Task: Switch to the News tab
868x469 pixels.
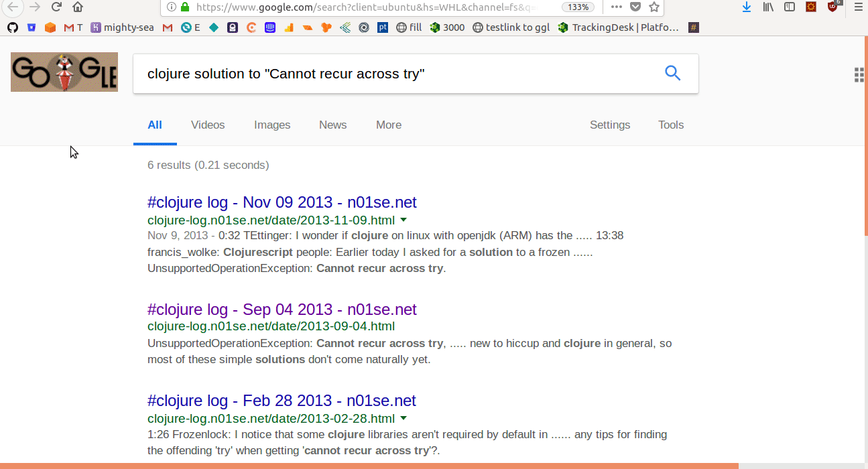Action: pyautogui.click(x=333, y=125)
